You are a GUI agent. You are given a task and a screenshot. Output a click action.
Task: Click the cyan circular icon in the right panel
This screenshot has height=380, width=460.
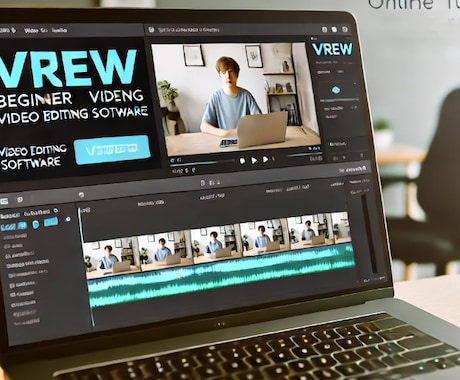tap(336, 90)
